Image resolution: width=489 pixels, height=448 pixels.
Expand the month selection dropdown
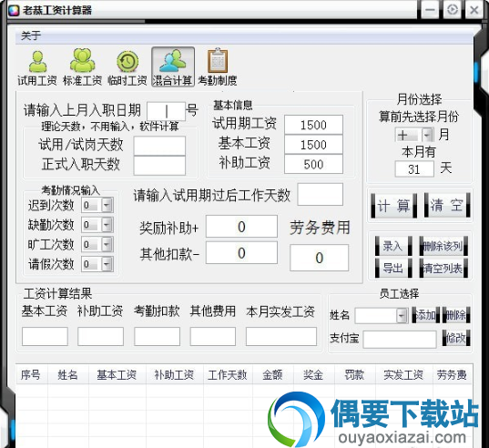(427, 135)
